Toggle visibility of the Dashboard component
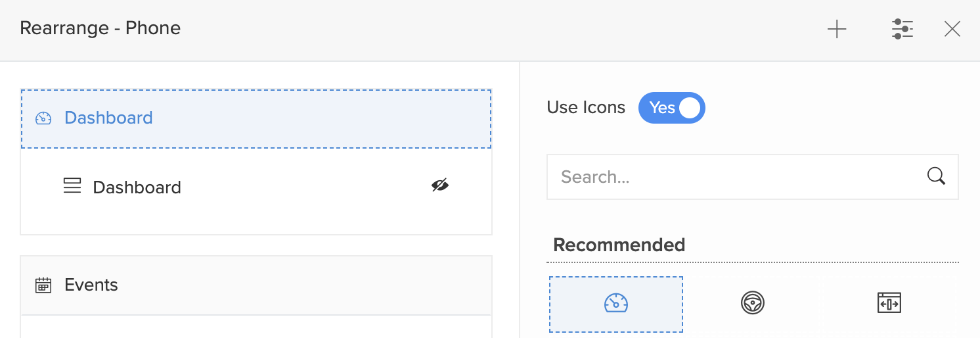The image size is (980, 338). point(440,185)
